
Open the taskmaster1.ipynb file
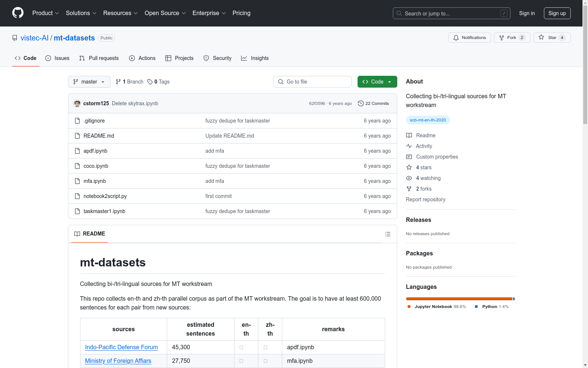104,211
